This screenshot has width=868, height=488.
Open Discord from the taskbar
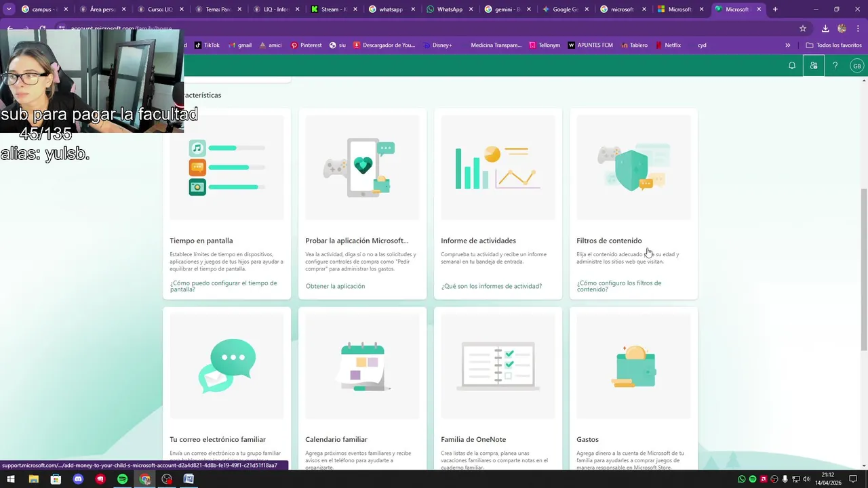(78, 479)
